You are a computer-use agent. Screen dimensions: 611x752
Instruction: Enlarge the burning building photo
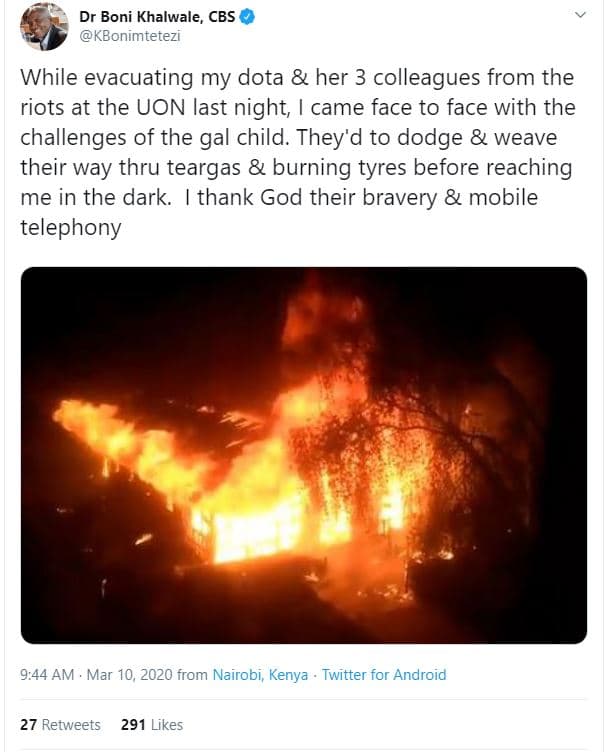[x=304, y=455]
